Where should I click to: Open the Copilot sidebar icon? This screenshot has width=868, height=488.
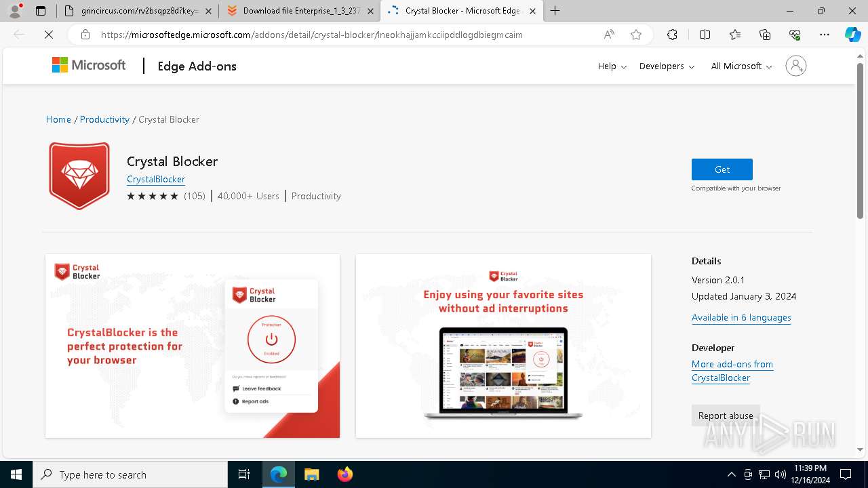click(852, 35)
